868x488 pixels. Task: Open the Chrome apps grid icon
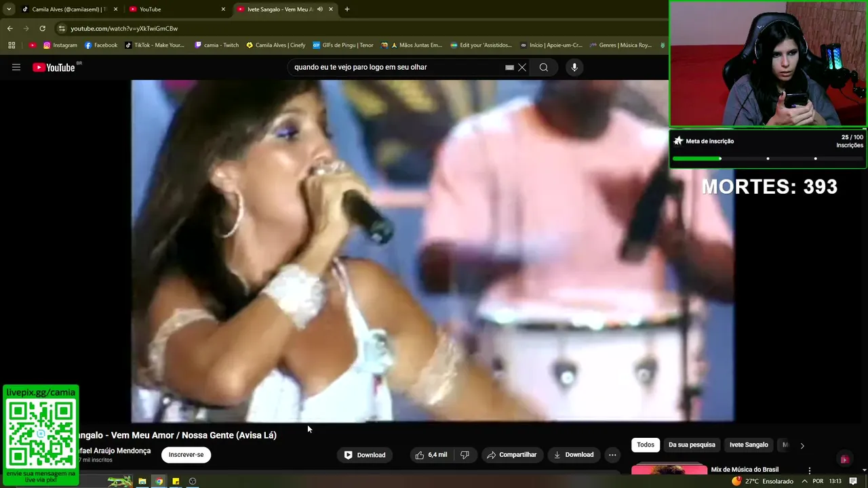(12, 45)
